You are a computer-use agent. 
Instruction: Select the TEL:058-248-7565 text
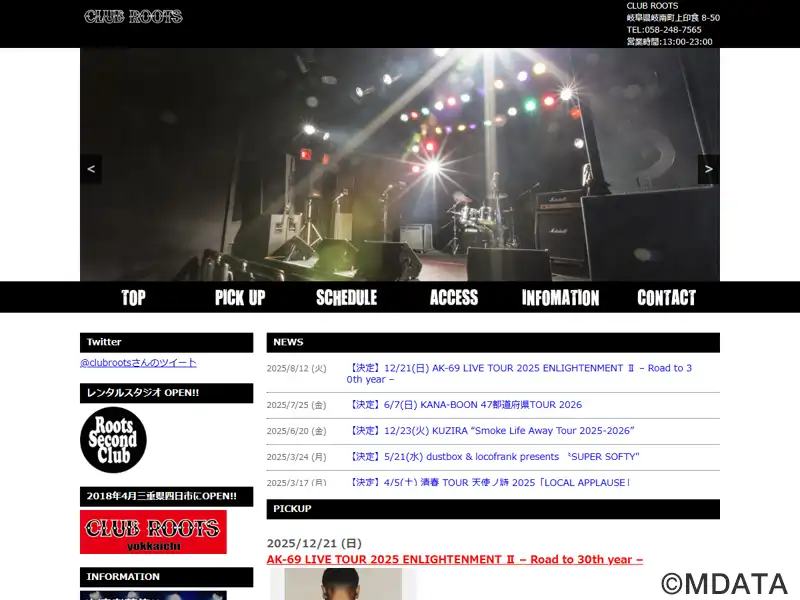click(x=664, y=30)
